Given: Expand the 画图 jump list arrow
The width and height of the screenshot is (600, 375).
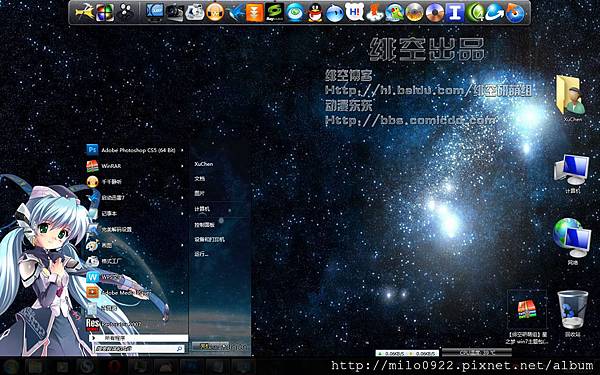Looking at the screenshot, I should [x=182, y=245].
